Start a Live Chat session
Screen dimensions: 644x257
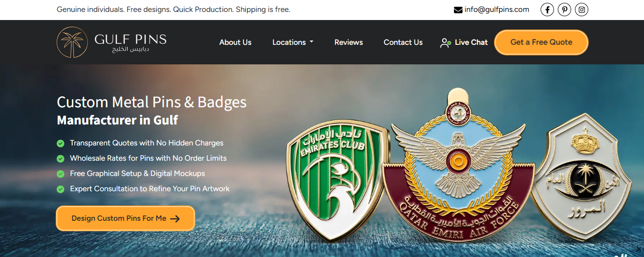click(471, 42)
